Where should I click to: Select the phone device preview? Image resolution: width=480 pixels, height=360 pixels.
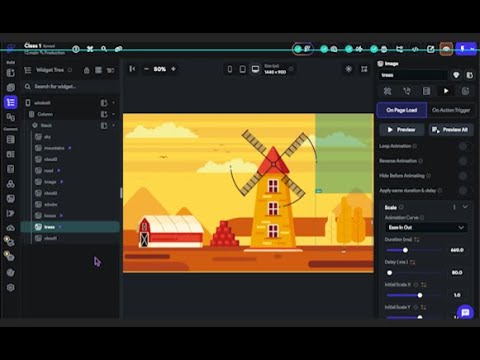230,69
